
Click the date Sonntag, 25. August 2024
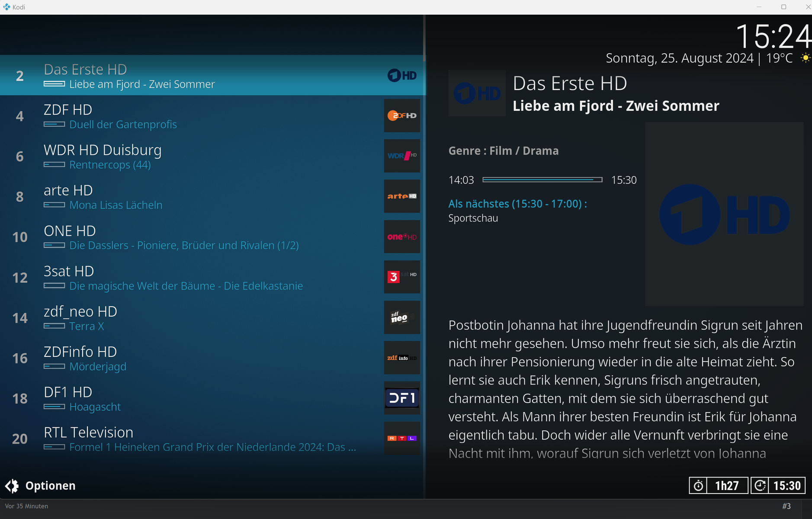coord(680,58)
